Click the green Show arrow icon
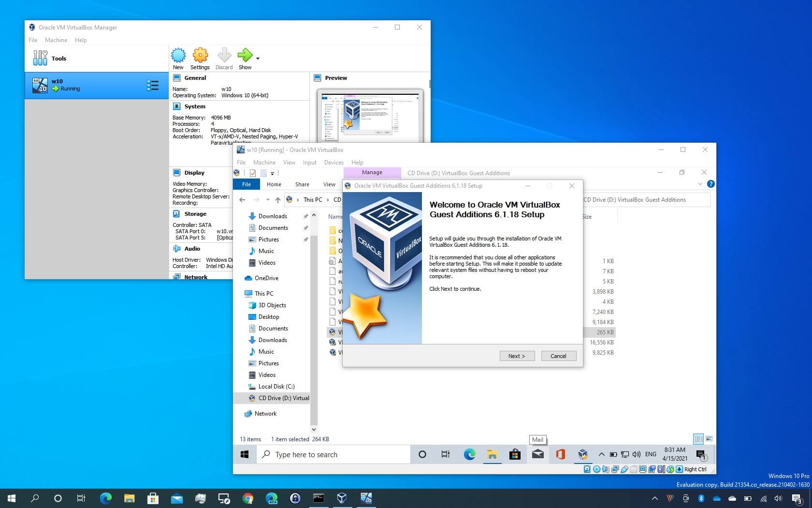The width and height of the screenshot is (812, 508). point(245,55)
